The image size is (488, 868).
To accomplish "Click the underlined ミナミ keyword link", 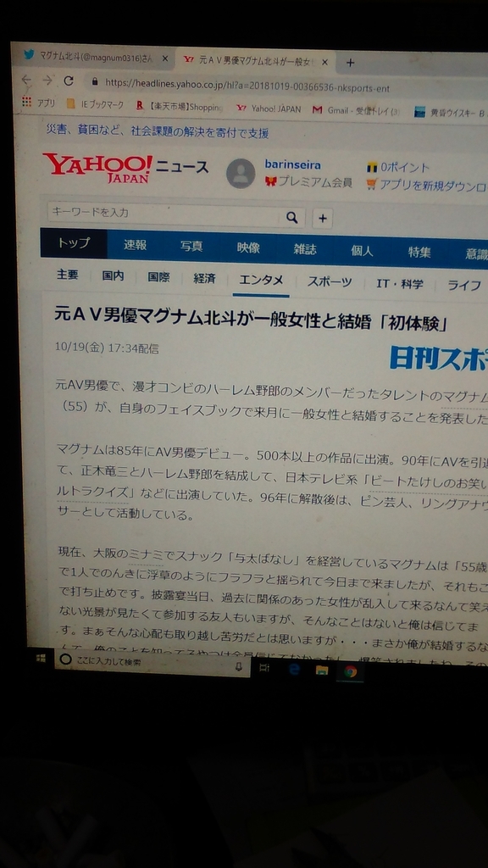I will (146, 554).
